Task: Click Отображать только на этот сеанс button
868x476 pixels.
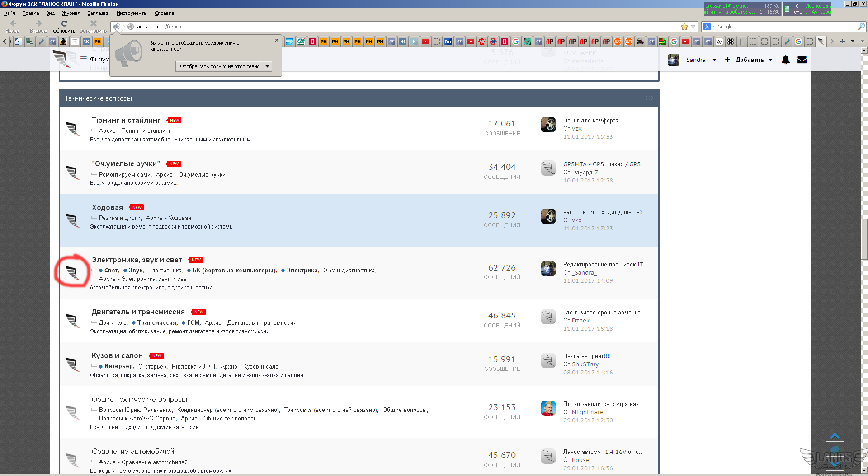Action: pos(219,66)
